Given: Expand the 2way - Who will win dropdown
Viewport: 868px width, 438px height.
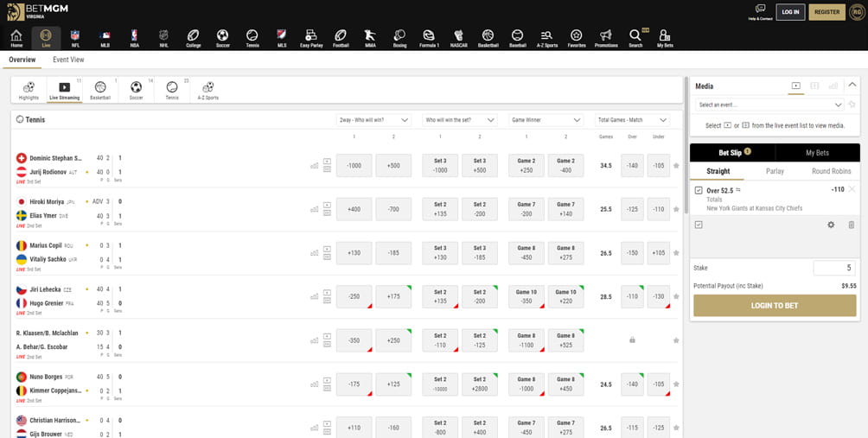Looking at the screenshot, I should 373,120.
